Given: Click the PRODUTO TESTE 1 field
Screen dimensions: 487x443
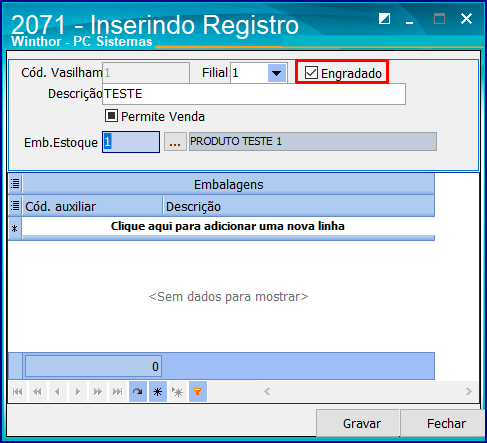Looking at the screenshot, I should coord(313,142).
